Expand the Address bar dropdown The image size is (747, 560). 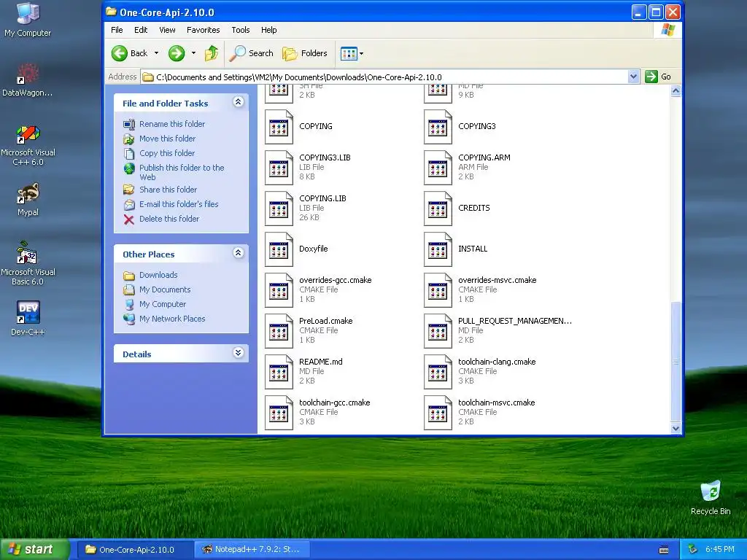pyautogui.click(x=633, y=77)
